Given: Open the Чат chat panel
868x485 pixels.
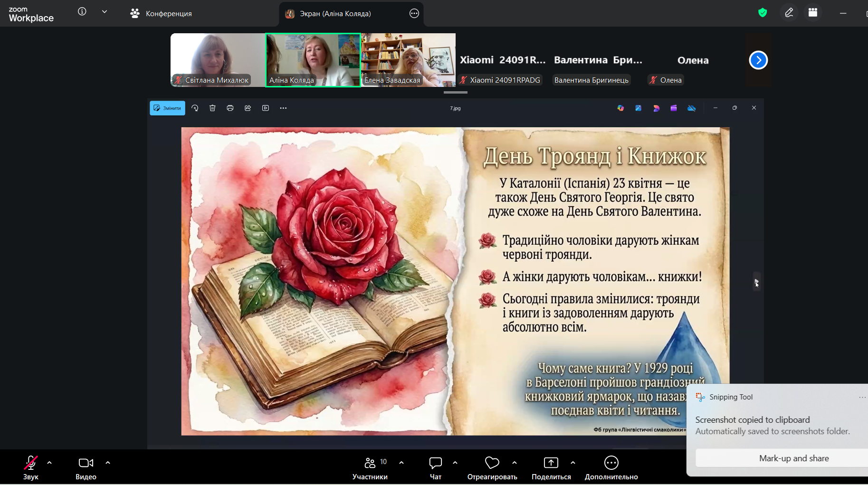Looking at the screenshot, I should pos(436,467).
